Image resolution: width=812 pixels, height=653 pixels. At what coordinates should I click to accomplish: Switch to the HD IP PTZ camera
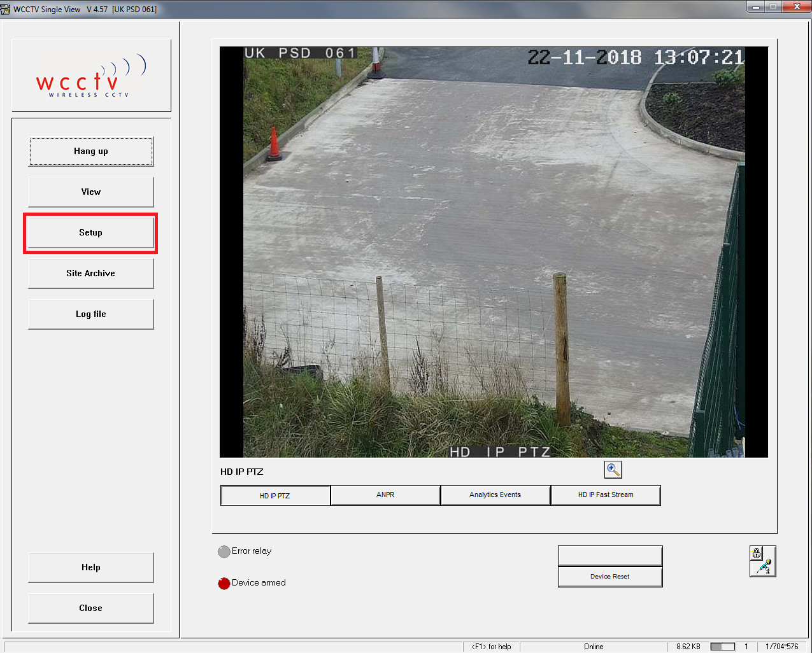pyautogui.click(x=275, y=495)
